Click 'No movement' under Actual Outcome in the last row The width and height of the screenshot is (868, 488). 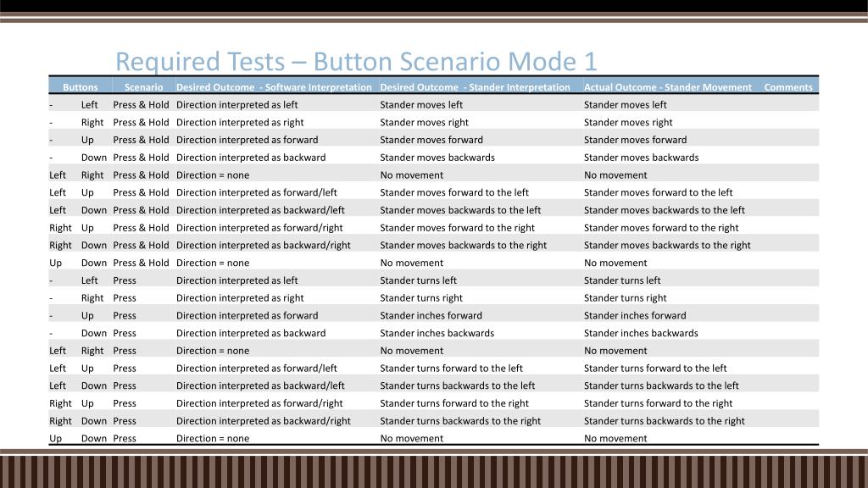[x=615, y=438]
